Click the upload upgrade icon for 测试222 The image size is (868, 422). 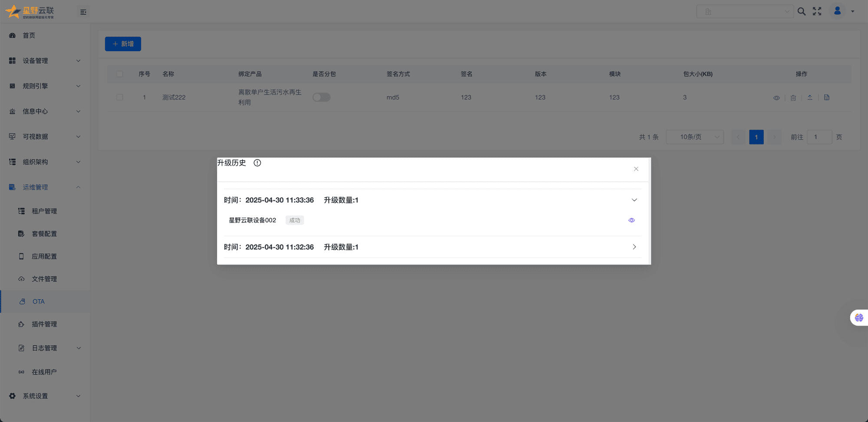click(810, 98)
